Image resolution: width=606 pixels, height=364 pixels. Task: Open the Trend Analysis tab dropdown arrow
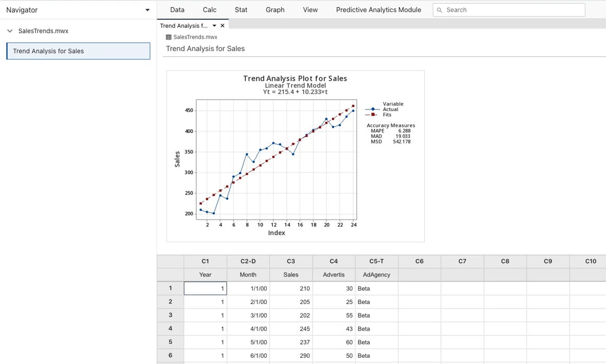pyautogui.click(x=214, y=26)
